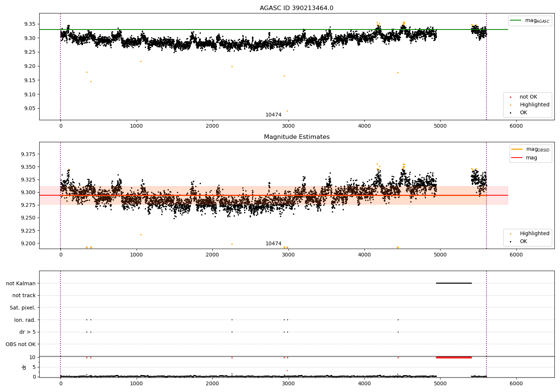Click the 'not Kalman' row label

pos(21,283)
